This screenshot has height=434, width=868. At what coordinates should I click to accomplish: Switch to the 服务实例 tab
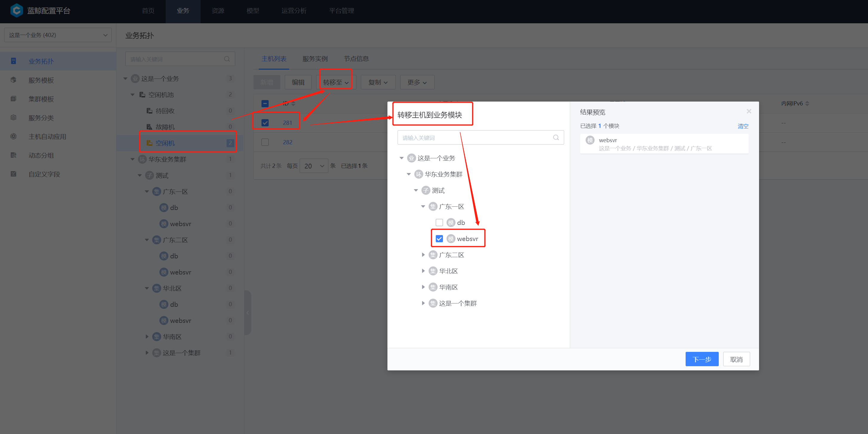click(x=315, y=59)
